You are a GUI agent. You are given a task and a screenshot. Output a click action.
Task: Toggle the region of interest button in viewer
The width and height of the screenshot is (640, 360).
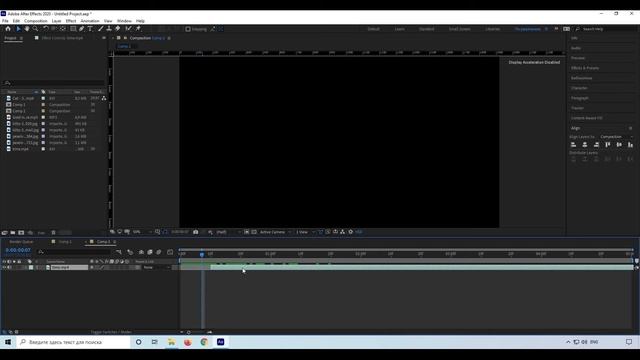coord(246,232)
